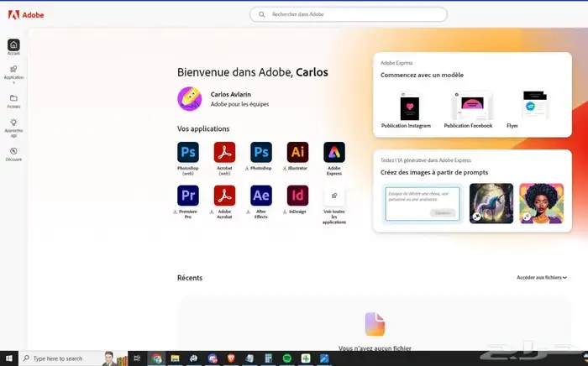
Task: Open the Applications sidebar icon
Action: [13, 69]
